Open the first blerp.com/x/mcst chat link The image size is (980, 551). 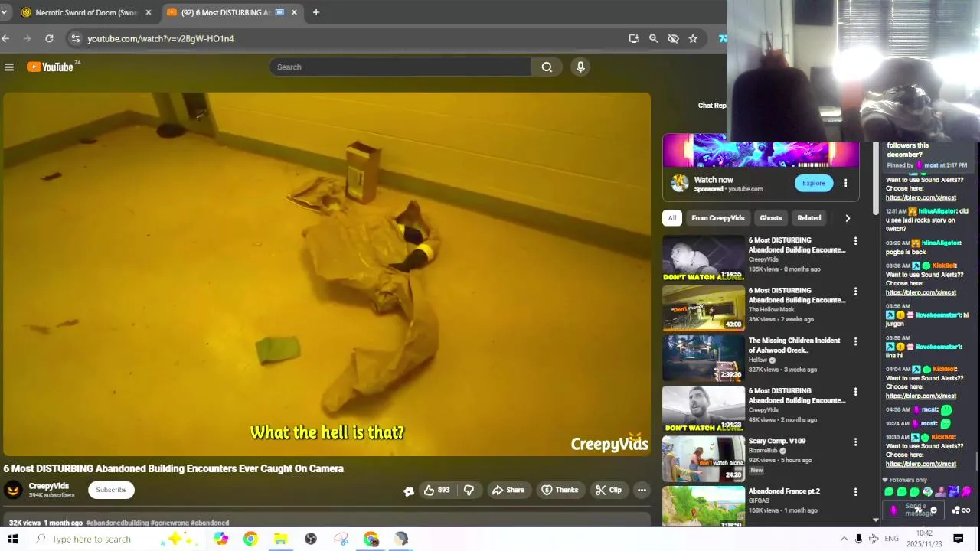click(x=921, y=197)
